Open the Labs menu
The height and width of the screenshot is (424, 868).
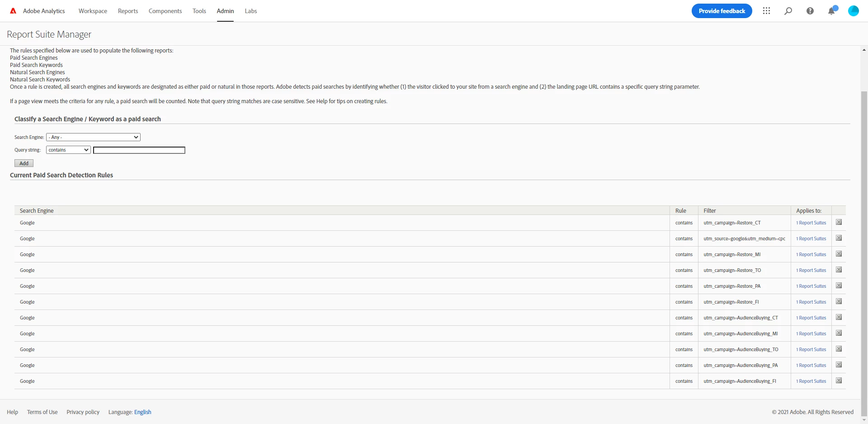point(251,11)
